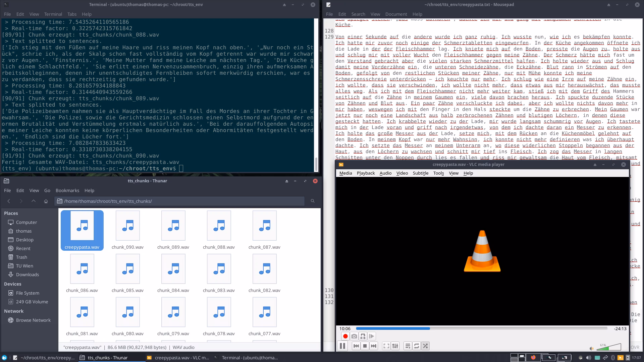Show VLC extended settings

pyautogui.click(x=395, y=346)
